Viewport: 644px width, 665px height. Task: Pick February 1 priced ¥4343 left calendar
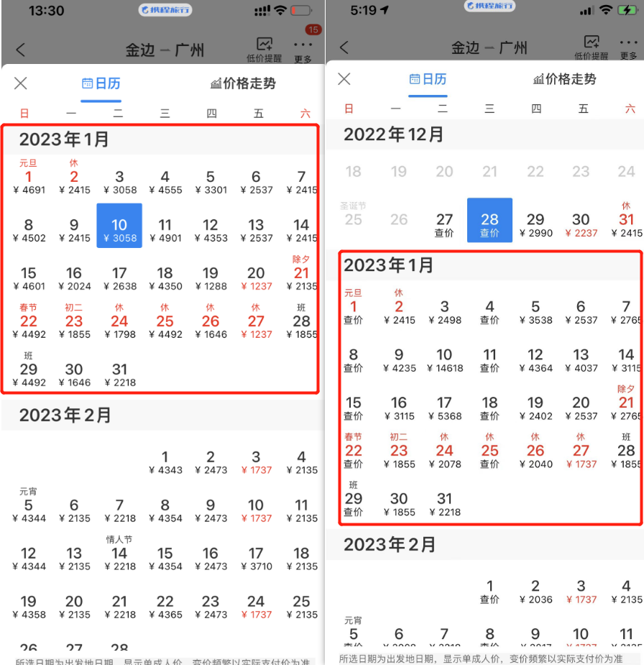coord(165,463)
